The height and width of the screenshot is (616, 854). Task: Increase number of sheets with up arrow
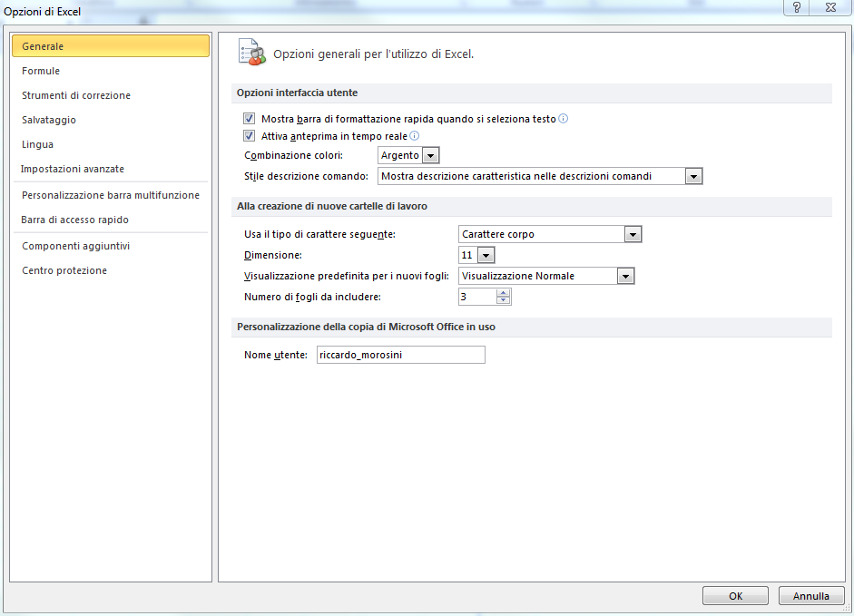tap(504, 293)
